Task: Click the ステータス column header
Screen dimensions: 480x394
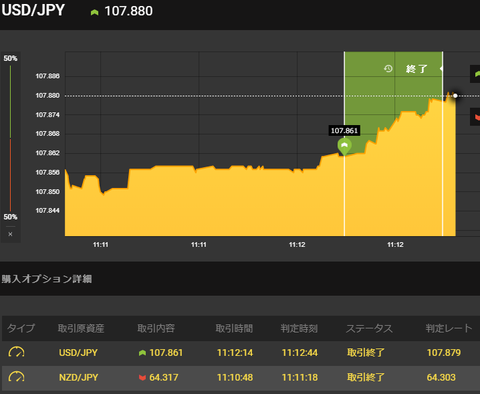Action: (369, 328)
